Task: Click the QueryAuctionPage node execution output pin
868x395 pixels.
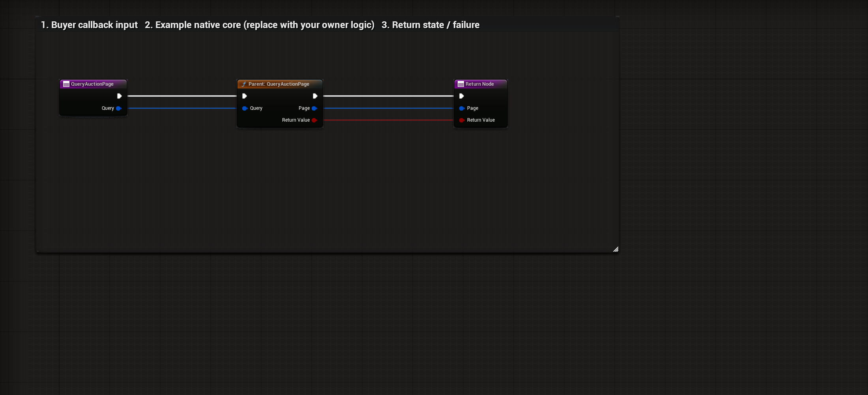Action: click(x=119, y=96)
